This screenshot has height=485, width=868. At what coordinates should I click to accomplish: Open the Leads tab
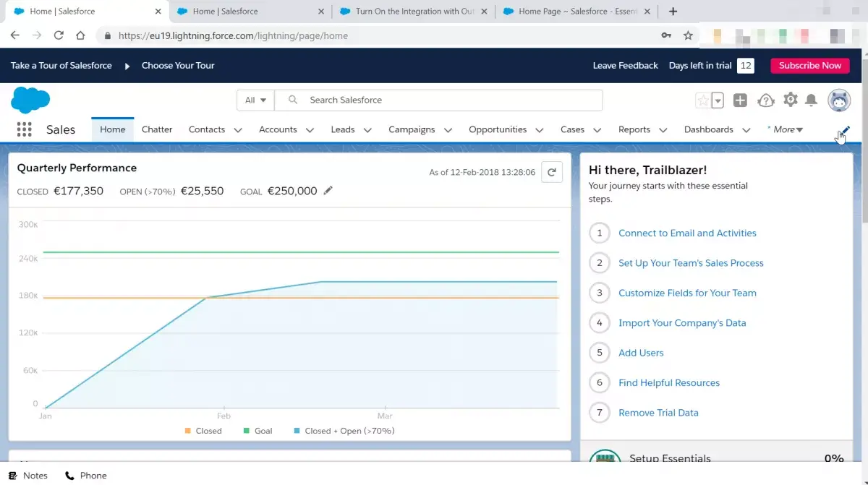(343, 129)
